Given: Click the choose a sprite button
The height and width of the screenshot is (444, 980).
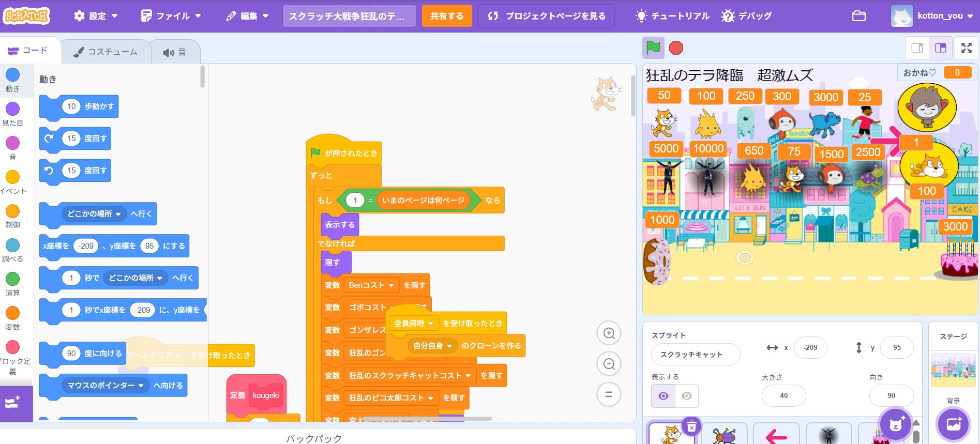Looking at the screenshot, I should 896,424.
